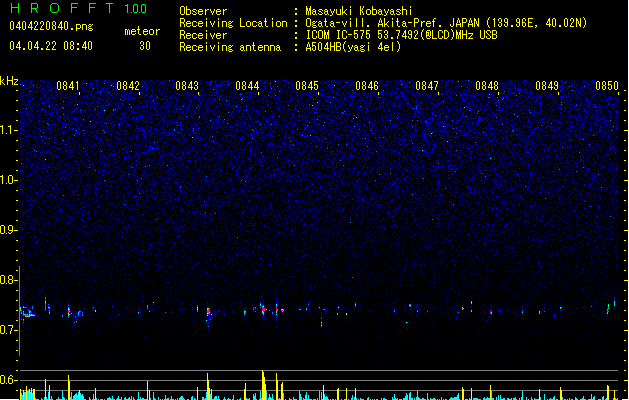Click the 0842 time marker
The width and height of the screenshot is (629, 400).
point(128,86)
